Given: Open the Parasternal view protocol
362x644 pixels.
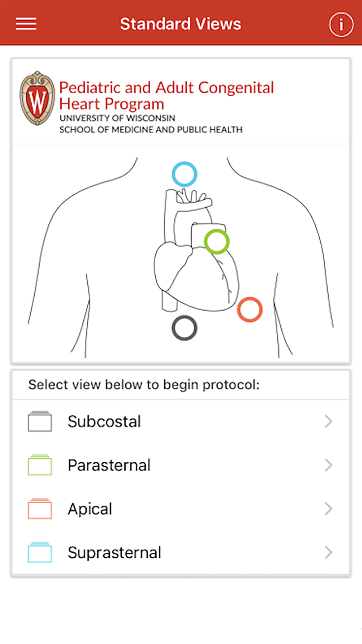Looking at the screenshot, I should 109,465.
